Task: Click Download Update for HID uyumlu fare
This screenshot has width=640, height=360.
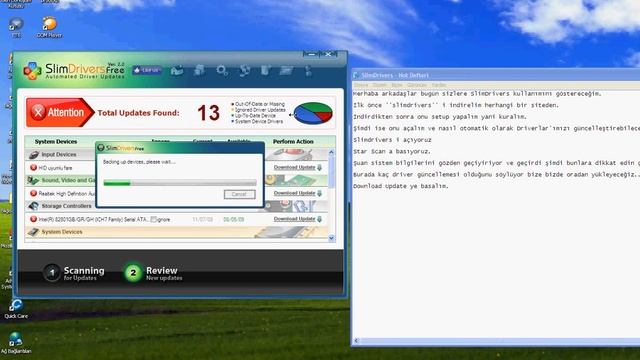Action: point(294,167)
